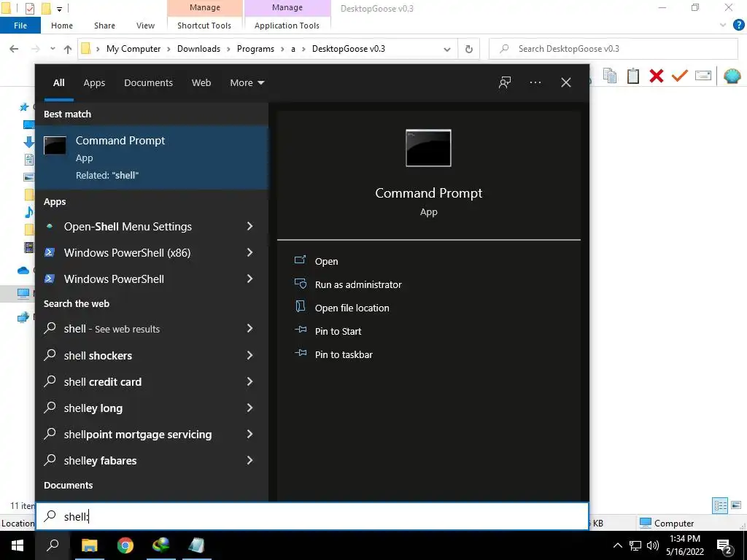Screen dimensions: 747x560
Task: Open the Shortcut Tools ribbon tab
Action: pyautogui.click(x=204, y=26)
